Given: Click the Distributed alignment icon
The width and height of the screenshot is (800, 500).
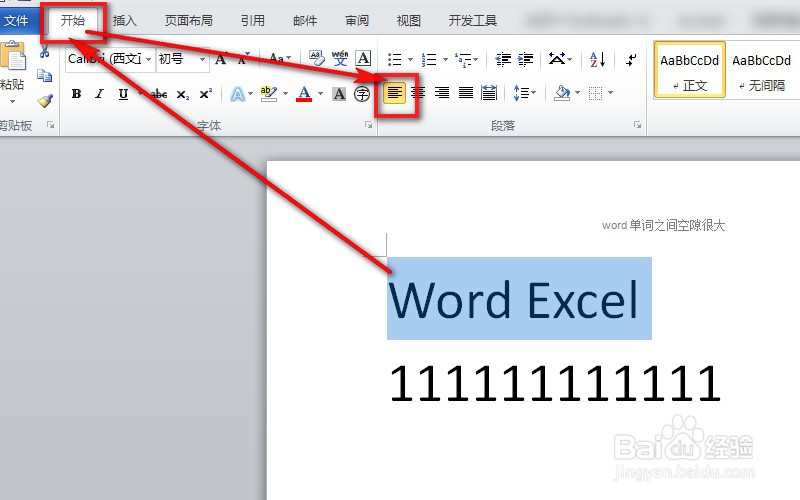Looking at the screenshot, I should pos(489,93).
